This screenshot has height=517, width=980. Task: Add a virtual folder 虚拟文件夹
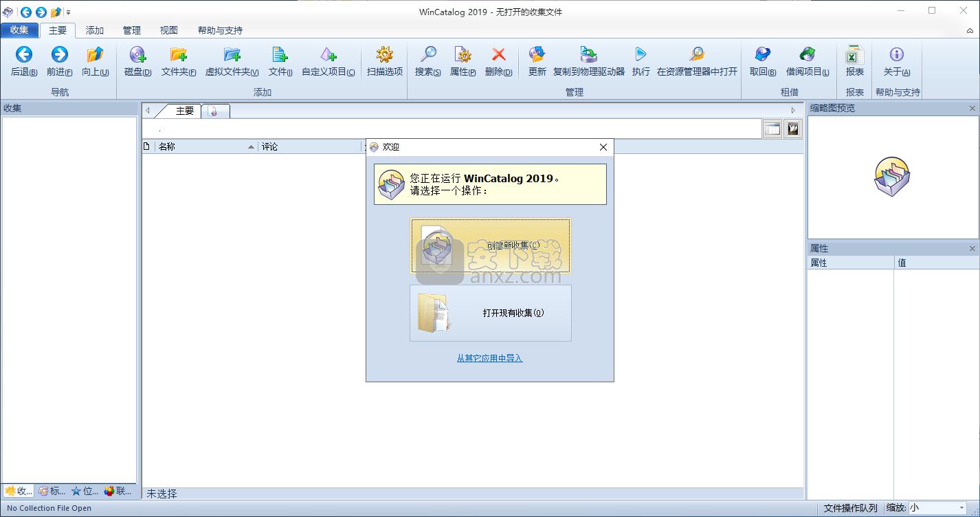tap(232, 62)
